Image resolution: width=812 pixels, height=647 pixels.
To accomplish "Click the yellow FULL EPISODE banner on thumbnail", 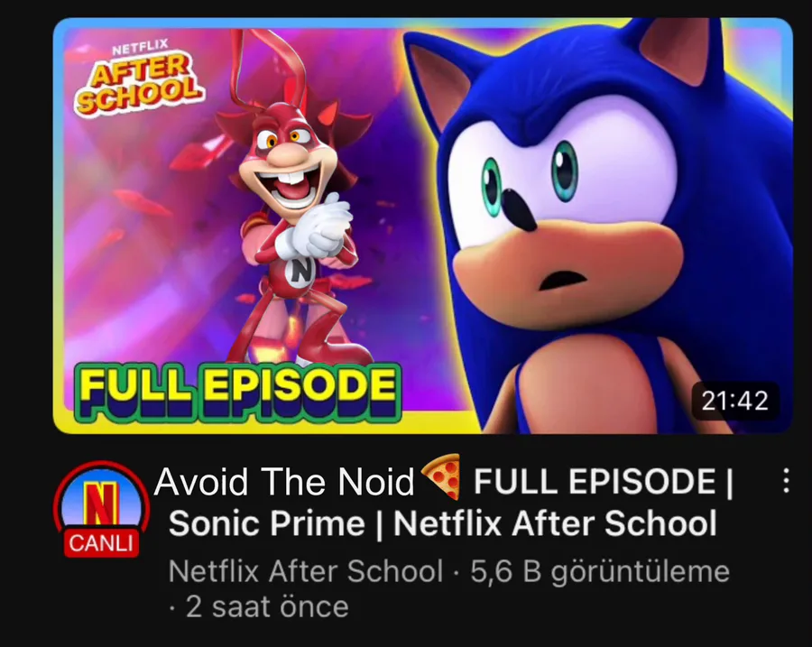I will click(x=237, y=393).
